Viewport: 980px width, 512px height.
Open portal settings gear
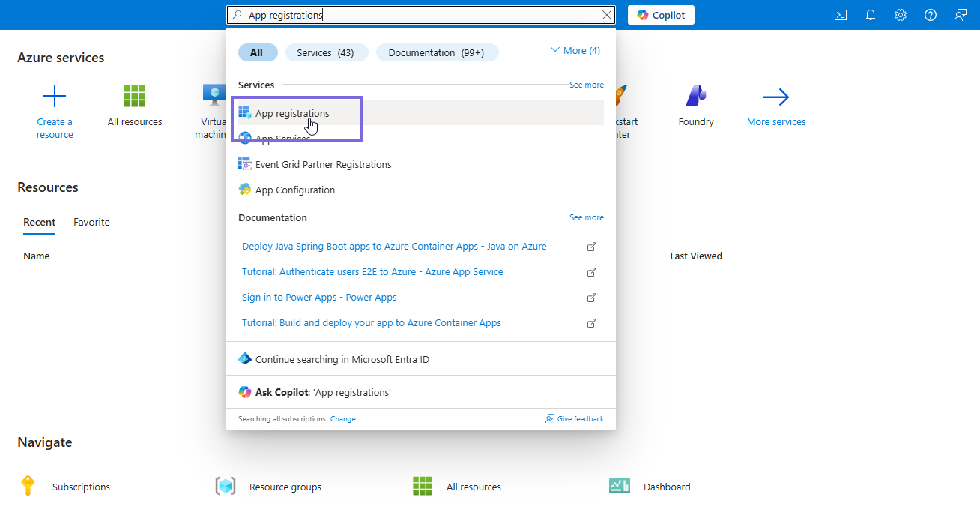coord(900,14)
